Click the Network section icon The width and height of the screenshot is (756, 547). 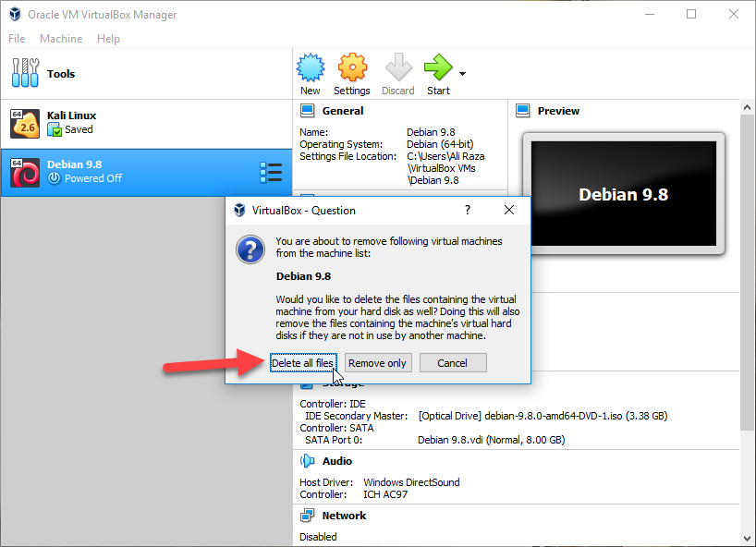pyautogui.click(x=308, y=516)
